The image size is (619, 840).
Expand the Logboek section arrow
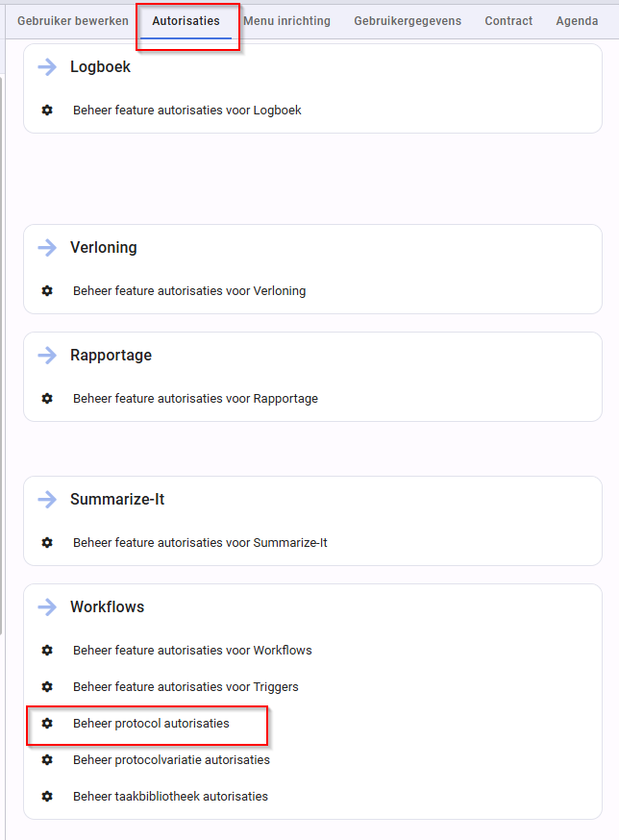(x=47, y=67)
